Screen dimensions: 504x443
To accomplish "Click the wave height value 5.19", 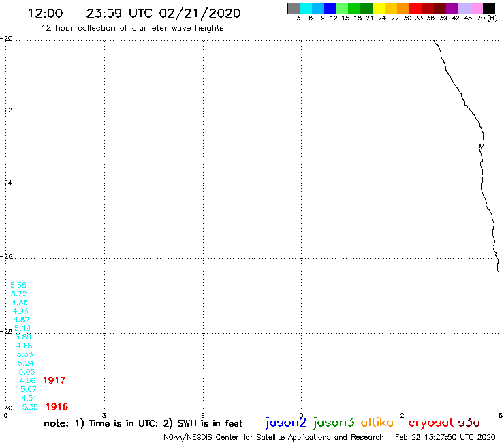I will coord(22,328).
